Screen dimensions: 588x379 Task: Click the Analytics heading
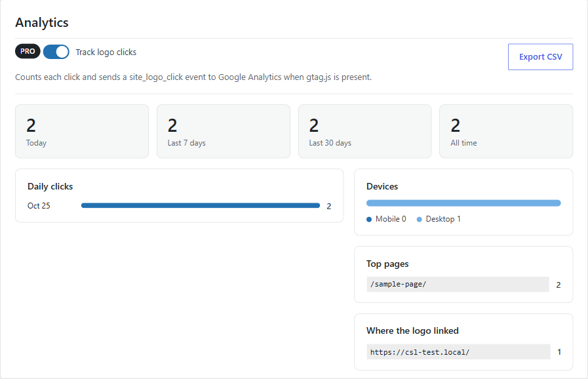[x=41, y=22]
